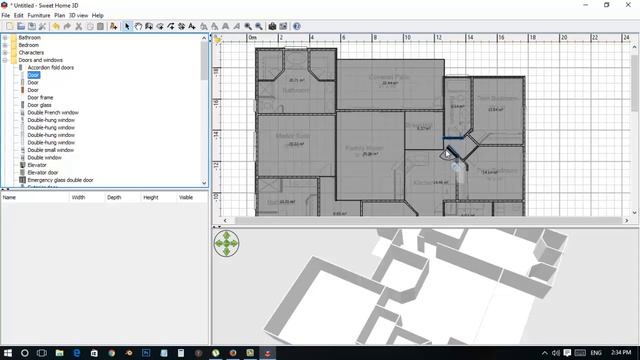Choose the Create dimensions tool
Viewport: 640px width, 360px height.
[x=181, y=27]
